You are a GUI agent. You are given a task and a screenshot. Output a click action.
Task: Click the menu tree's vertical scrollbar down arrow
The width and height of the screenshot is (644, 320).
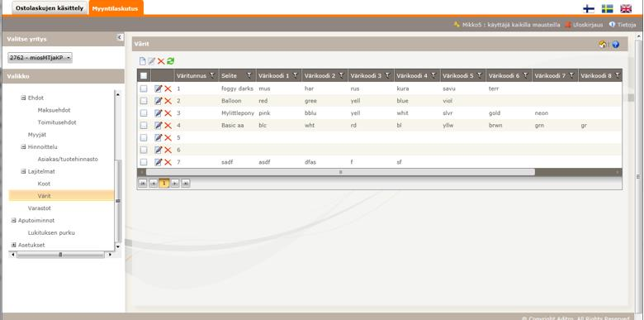click(x=118, y=246)
